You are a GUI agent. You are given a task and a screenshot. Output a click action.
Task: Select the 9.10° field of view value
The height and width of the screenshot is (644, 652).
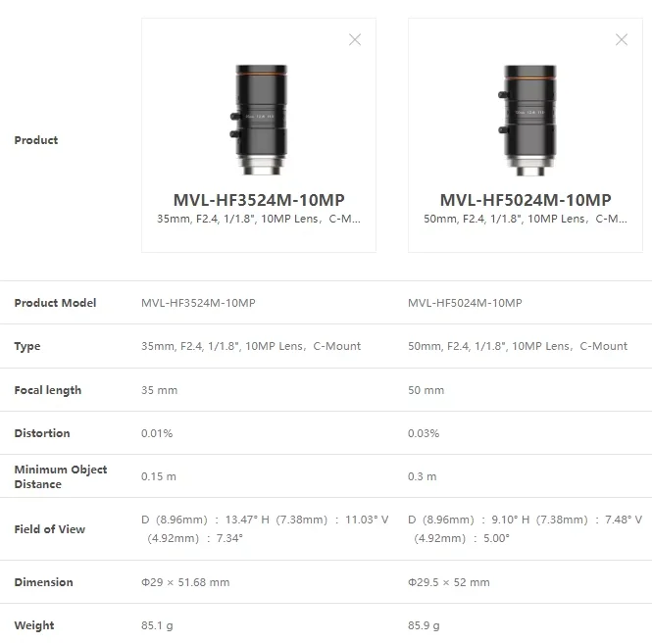coord(526,529)
